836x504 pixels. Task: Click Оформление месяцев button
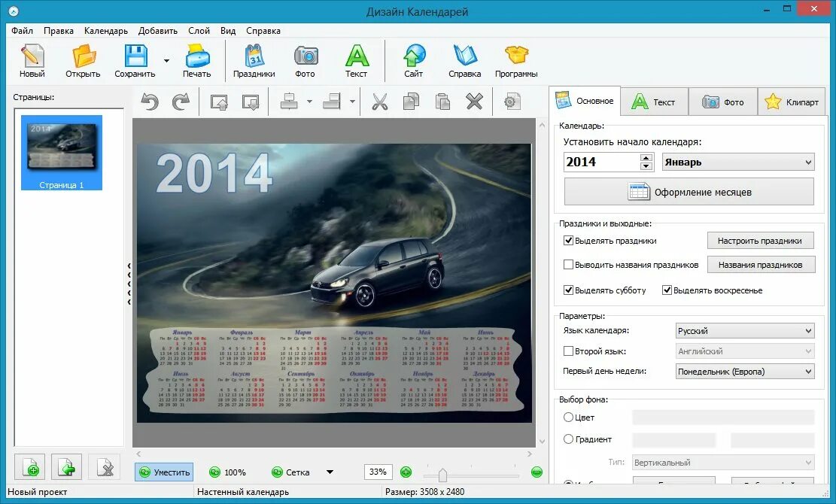pos(689,192)
